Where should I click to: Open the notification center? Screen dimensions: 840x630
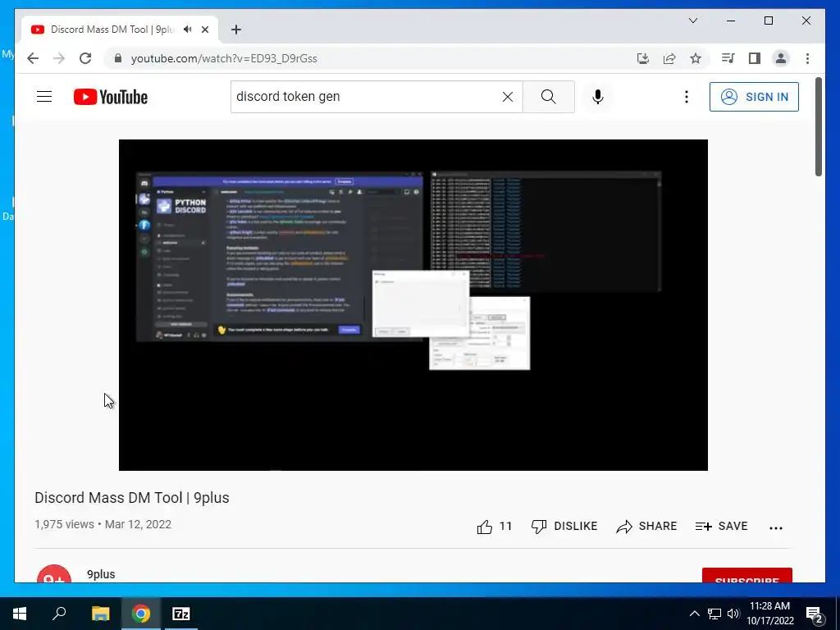pos(815,614)
